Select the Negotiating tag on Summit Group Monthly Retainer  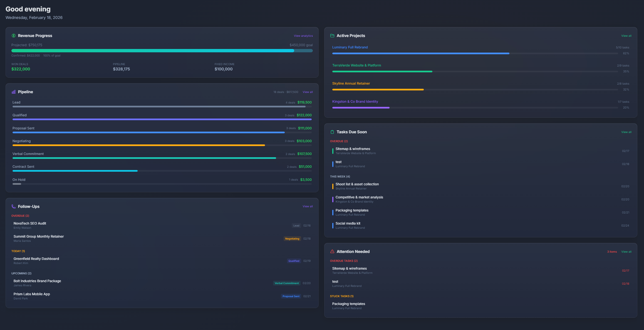292,238
